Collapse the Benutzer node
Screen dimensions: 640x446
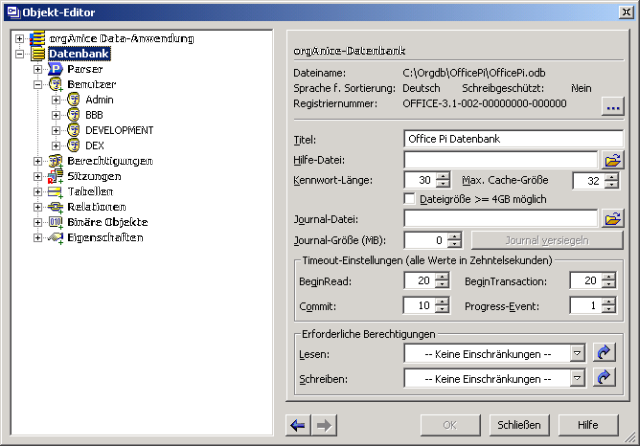point(38,84)
